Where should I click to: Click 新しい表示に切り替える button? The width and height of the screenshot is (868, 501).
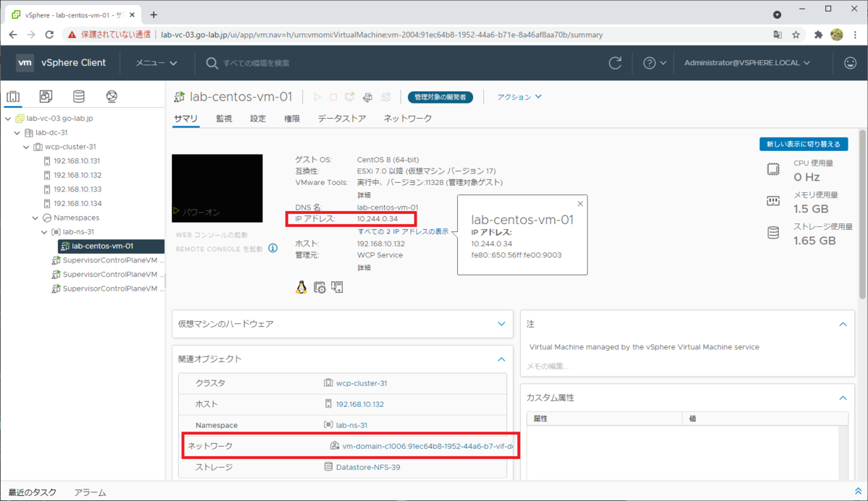pos(804,144)
